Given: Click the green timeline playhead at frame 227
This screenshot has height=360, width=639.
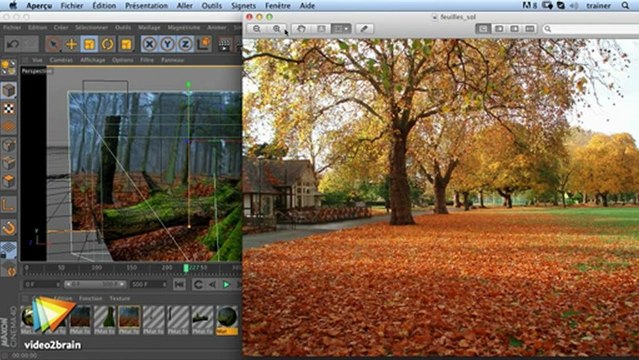Looking at the screenshot, I should point(186,268).
